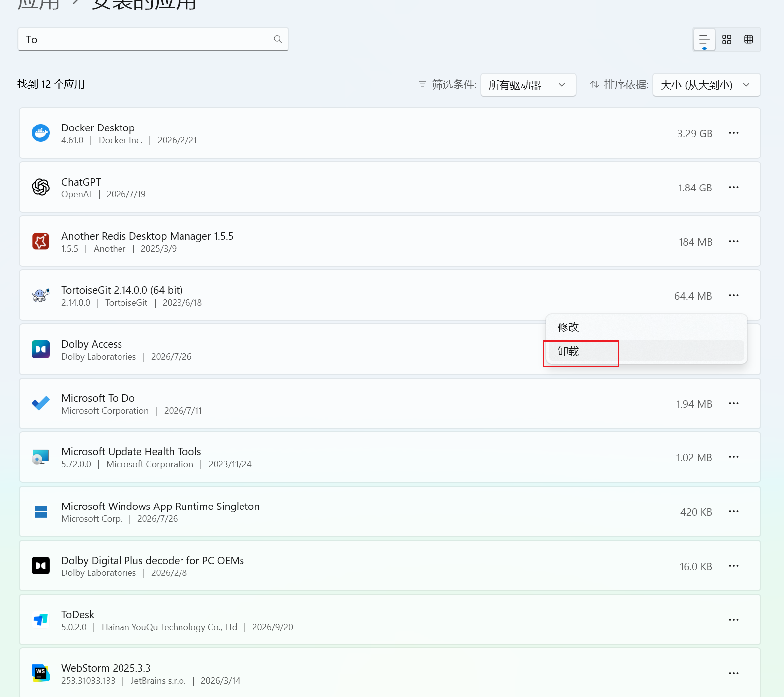
Task: Open more options for ChatGPT
Action: (x=734, y=187)
